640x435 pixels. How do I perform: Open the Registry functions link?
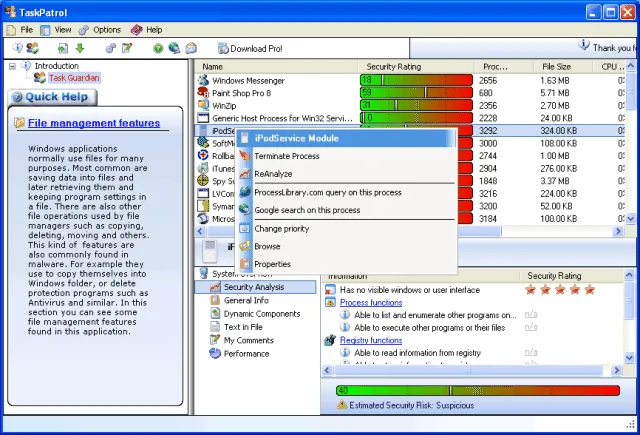click(x=371, y=340)
